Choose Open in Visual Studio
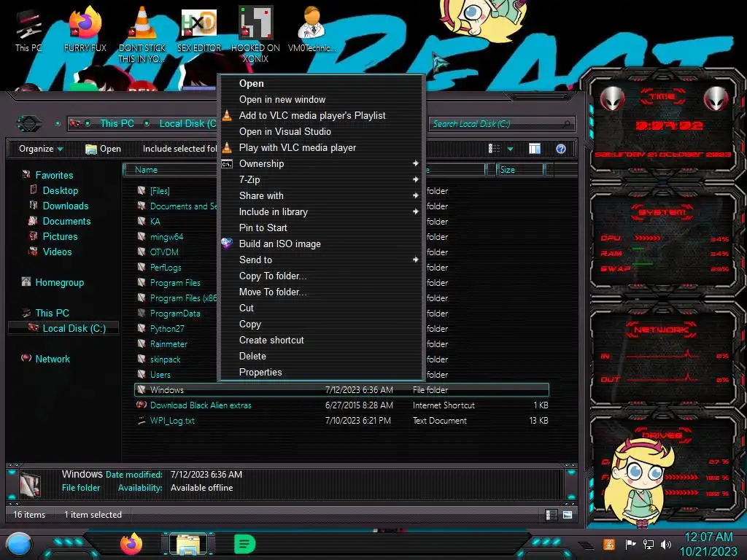This screenshot has height=560, width=747. [x=321, y=131]
